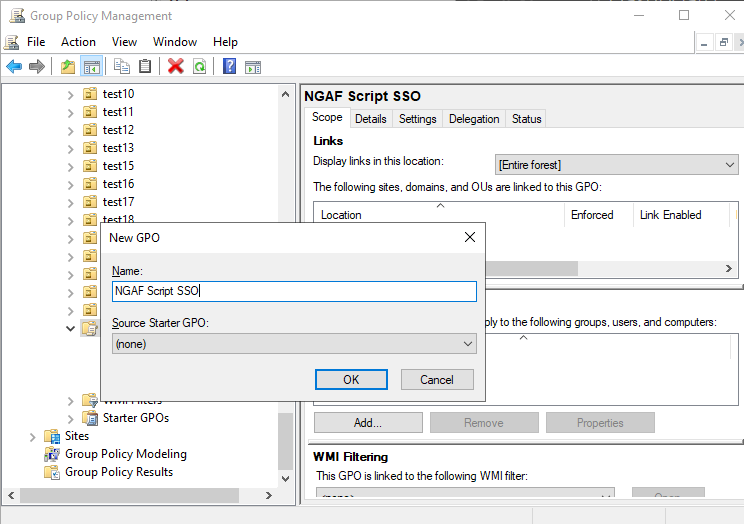Click the Up one level folder icon

pyautogui.click(x=68, y=67)
